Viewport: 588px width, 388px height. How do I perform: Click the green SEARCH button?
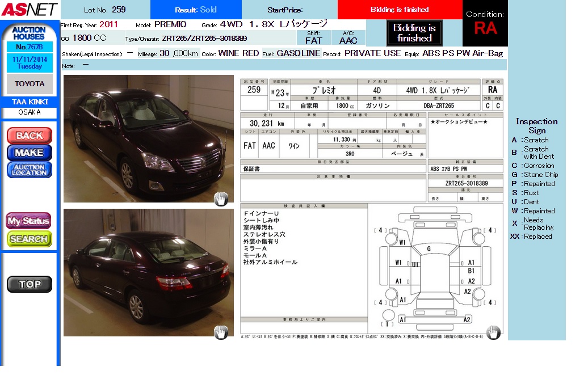point(29,239)
